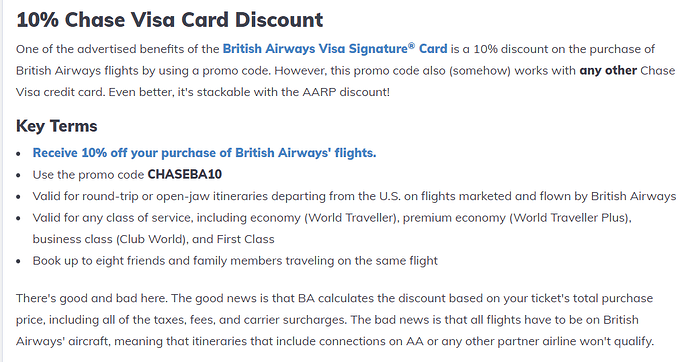Click the Book up to eight friends bullet
Image resolution: width=690 pixels, height=362 pixels.
click(235, 261)
